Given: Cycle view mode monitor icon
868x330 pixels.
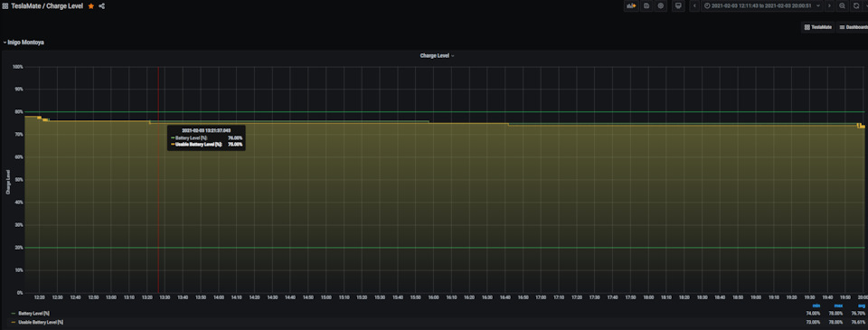Looking at the screenshot, I should [678, 5].
